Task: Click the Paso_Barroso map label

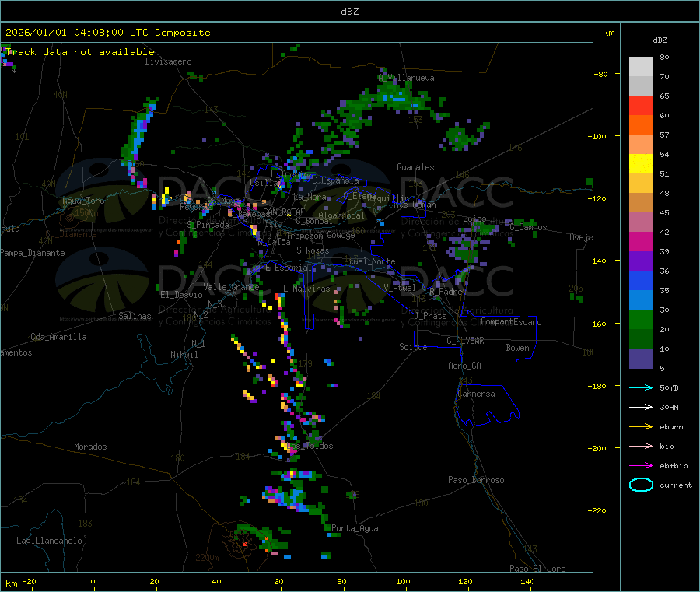Action: (476, 480)
